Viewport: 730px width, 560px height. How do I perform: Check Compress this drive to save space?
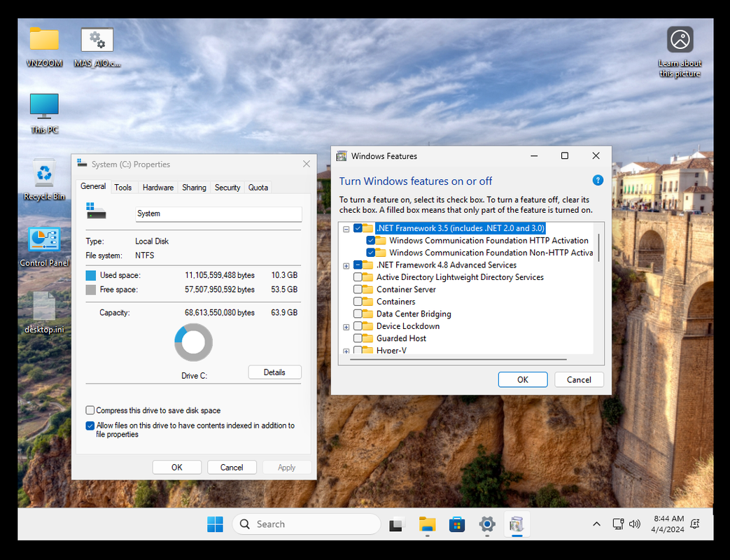tap(90, 410)
